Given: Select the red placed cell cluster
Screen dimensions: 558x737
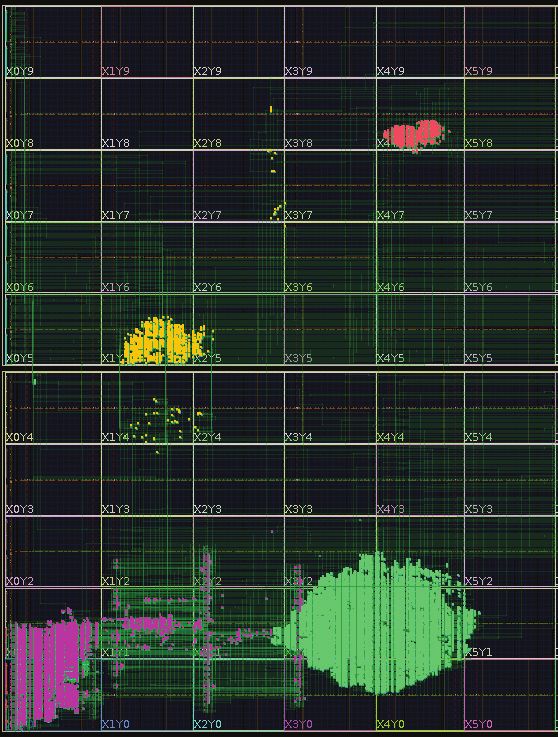Looking at the screenshot, I should pyautogui.click(x=414, y=136).
